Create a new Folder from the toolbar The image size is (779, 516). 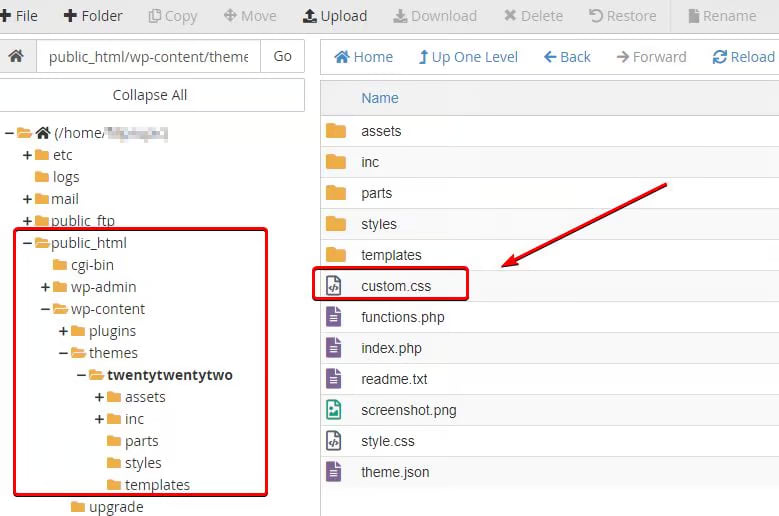tap(93, 16)
